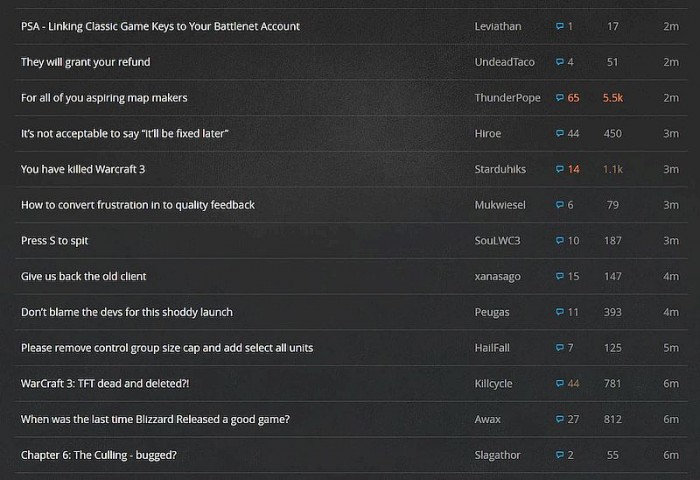Open "Press S to spit" thread
Image resolution: width=700 pixels, height=480 pixels.
click(55, 240)
